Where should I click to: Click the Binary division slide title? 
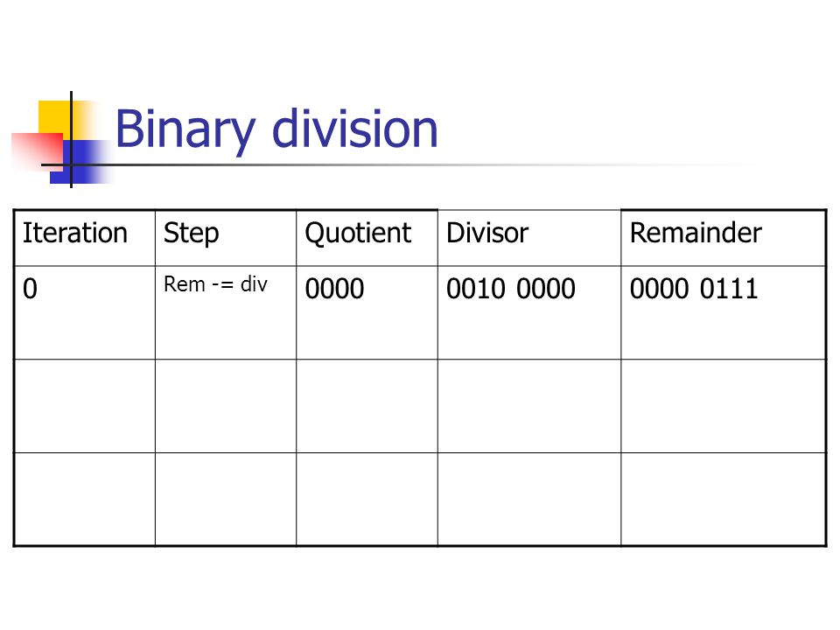pyautogui.click(x=276, y=130)
